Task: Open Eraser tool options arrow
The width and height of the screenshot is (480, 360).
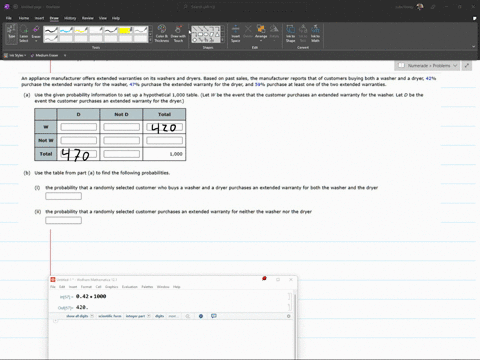Action: coord(36,41)
